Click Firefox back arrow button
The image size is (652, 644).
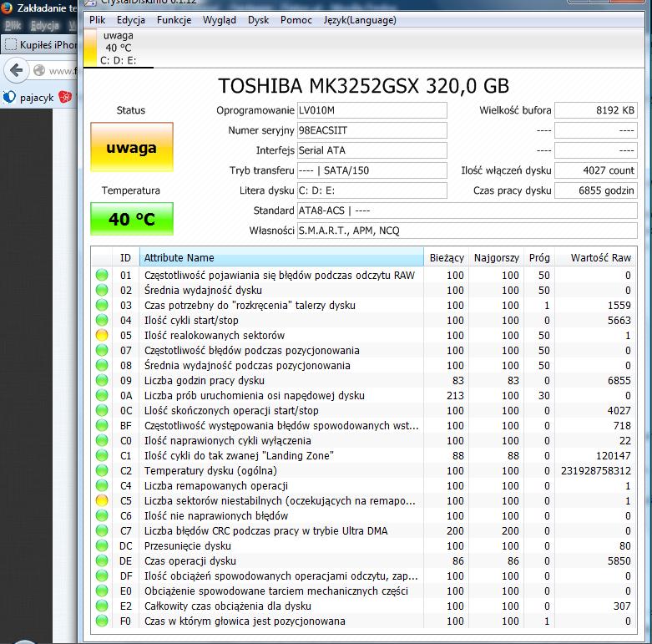point(16,70)
